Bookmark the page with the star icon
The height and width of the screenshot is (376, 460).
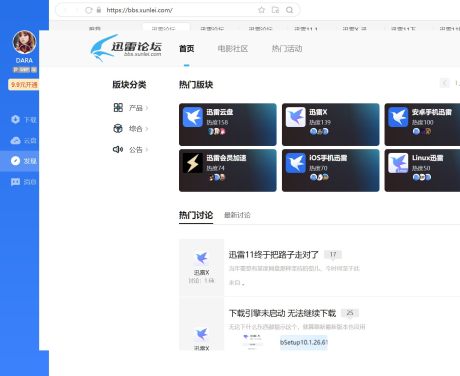262,10
